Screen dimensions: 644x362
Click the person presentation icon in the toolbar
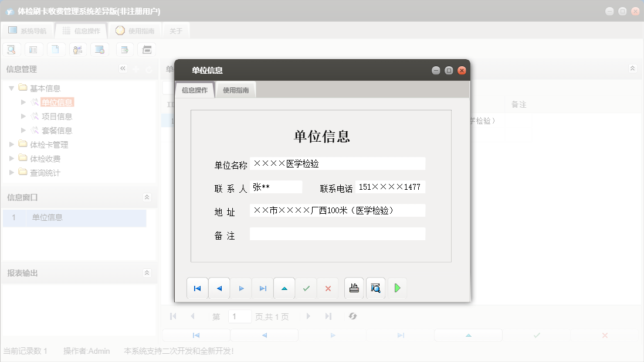(x=78, y=49)
